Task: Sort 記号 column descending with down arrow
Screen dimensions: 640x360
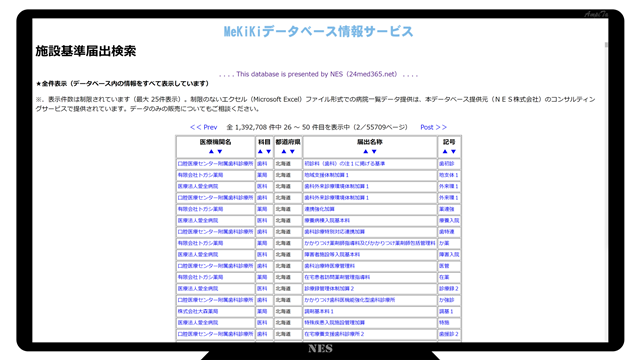Action: (x=453, y=151)
